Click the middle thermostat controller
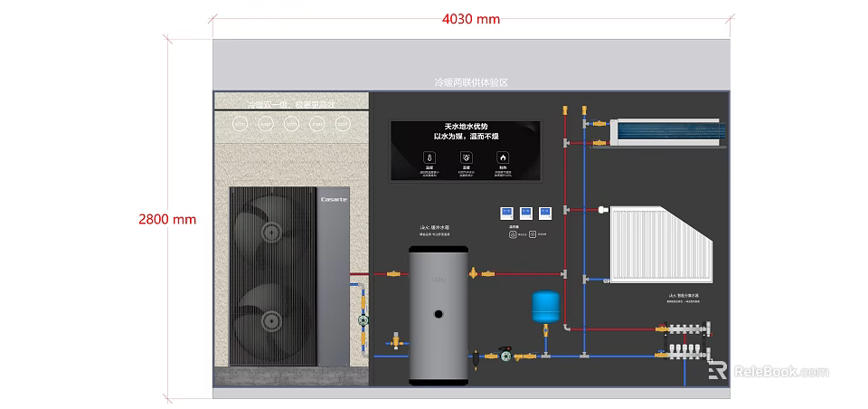Image resolution: width=868 pixels, height=409 pixels. (526, 213)
